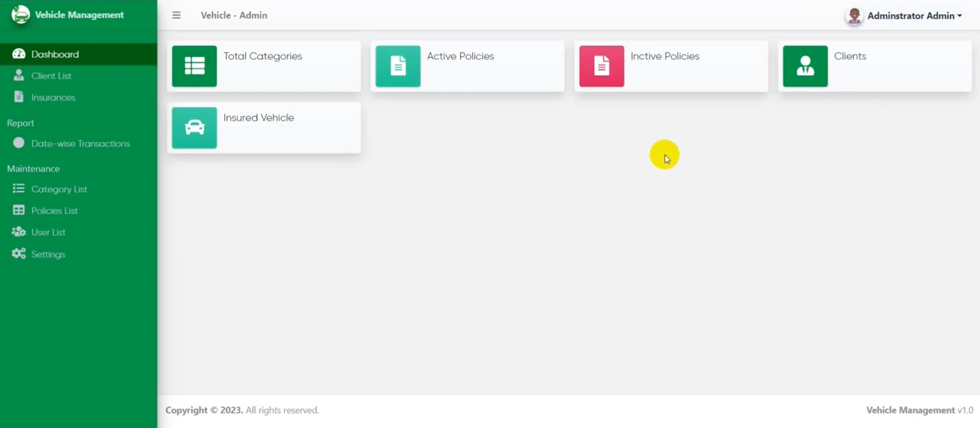Click the Total Categories grid icon

click(x=194, y=66)
